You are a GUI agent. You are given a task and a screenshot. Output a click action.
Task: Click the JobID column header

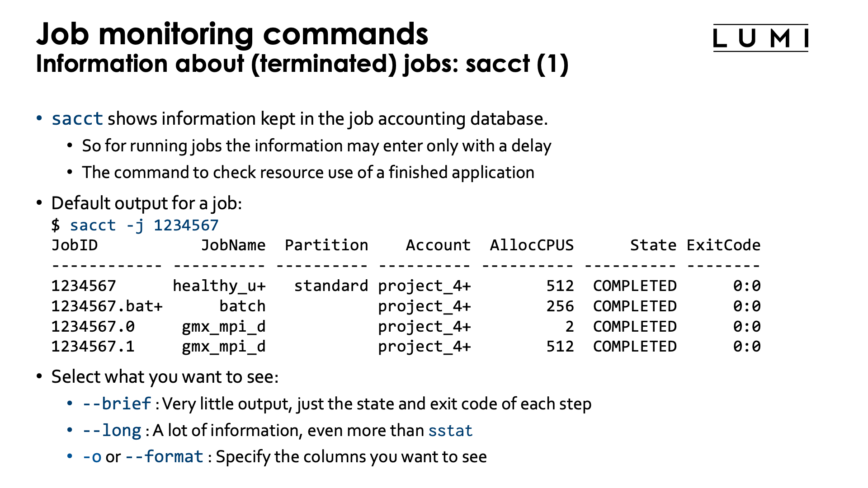(x=75, y=245)
